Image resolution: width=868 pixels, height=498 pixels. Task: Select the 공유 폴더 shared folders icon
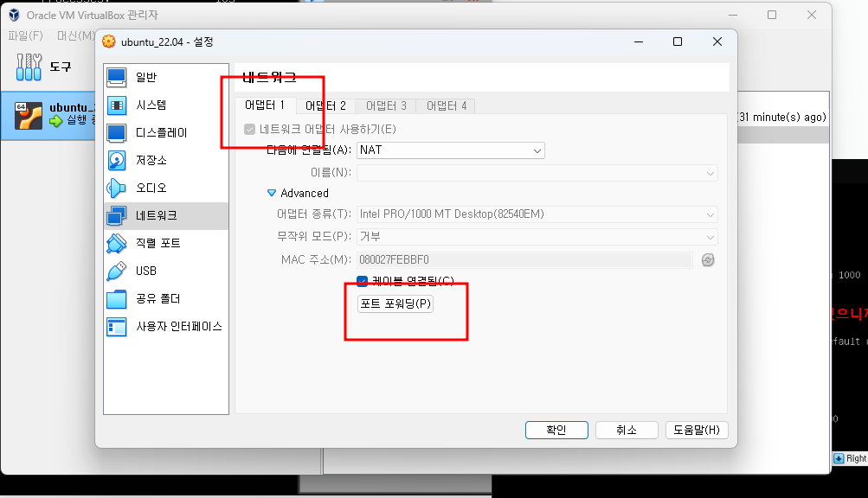pyautogui.click(x=116, y=299)
